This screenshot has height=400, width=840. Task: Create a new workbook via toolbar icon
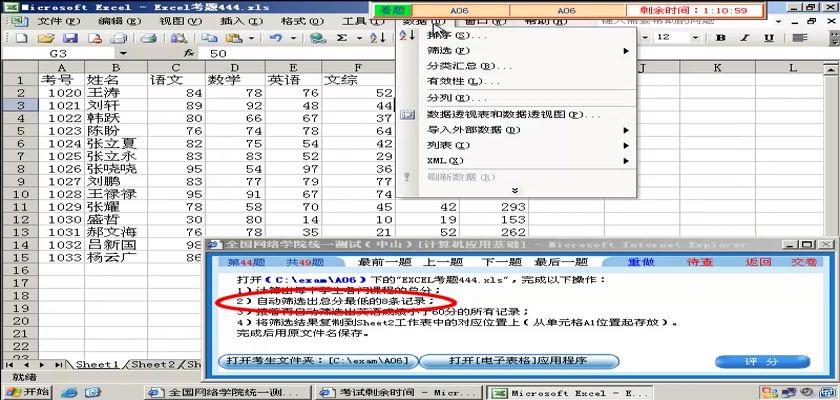[21, 38]
